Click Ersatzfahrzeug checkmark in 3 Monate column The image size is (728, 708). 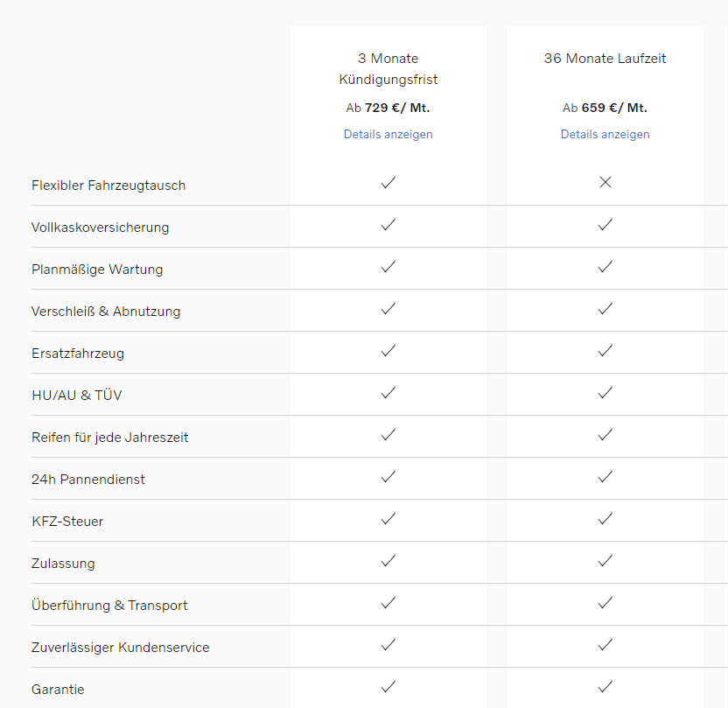[x=388, y=350]
